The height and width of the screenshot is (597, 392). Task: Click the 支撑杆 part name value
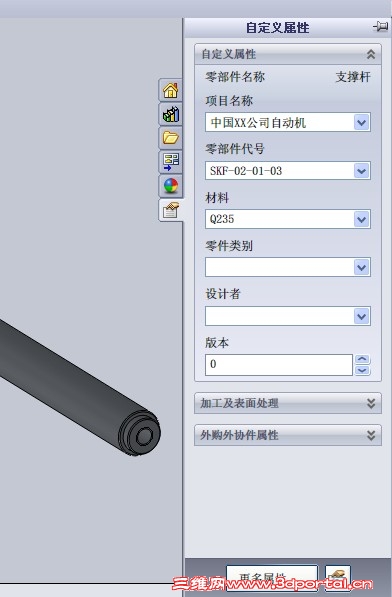click(x=353, y=77)
